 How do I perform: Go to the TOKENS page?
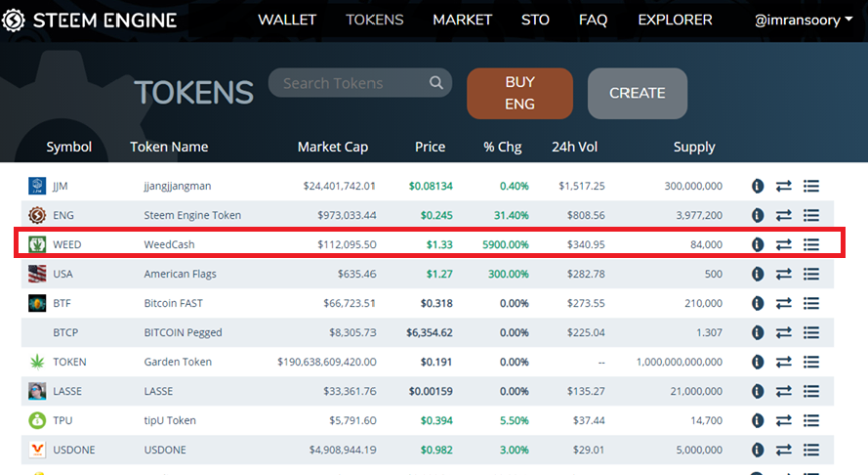point(375,20)
